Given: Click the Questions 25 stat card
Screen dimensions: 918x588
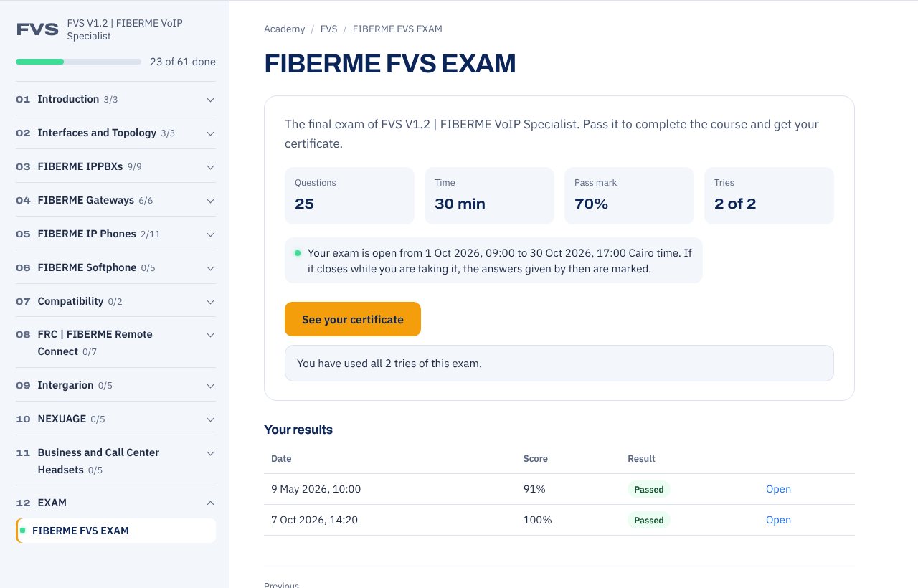Looking at the screenshot, I should (349, 196).
